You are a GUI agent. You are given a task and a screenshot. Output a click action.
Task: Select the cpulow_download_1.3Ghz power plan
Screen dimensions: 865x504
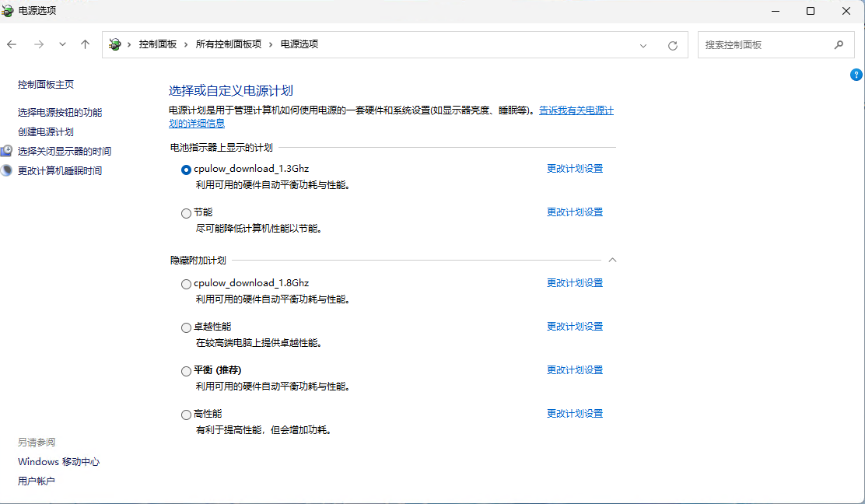coord(186,170)
